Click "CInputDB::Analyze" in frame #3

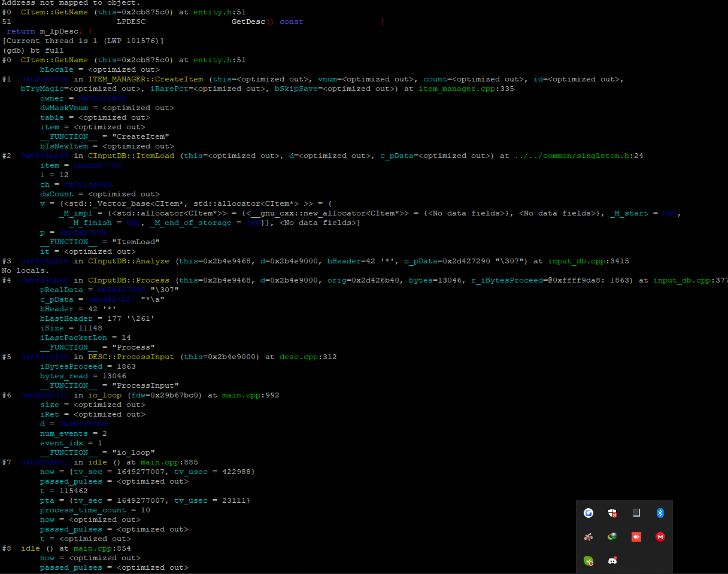(129, 261)
